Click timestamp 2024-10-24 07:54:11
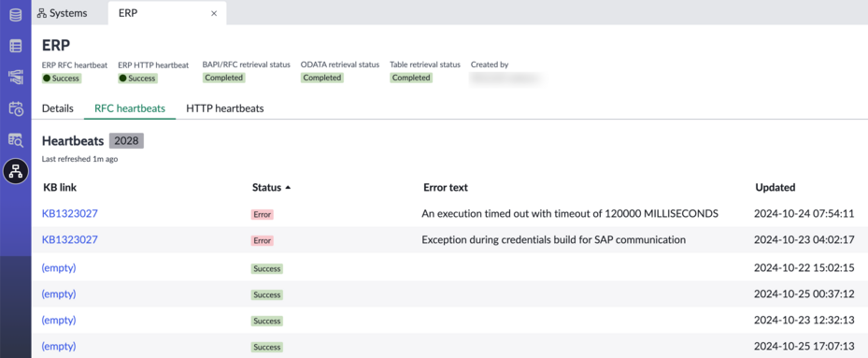868x358 pixels. [804, 213]
